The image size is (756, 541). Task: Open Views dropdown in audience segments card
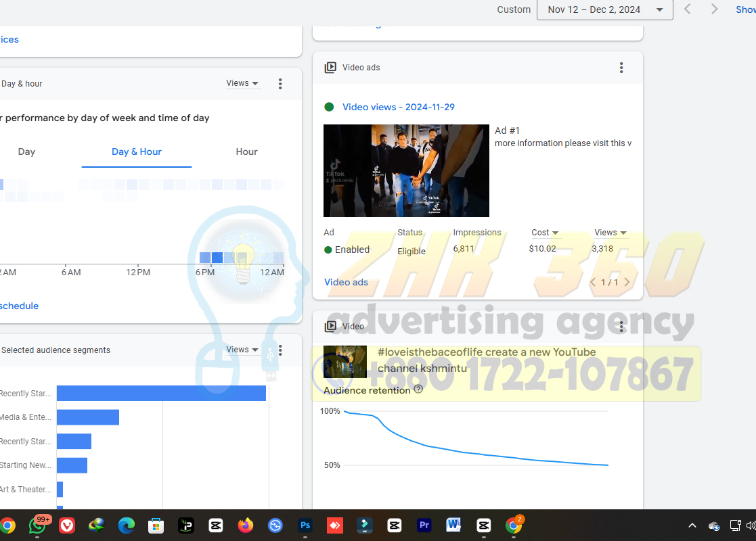click(242, 349)
